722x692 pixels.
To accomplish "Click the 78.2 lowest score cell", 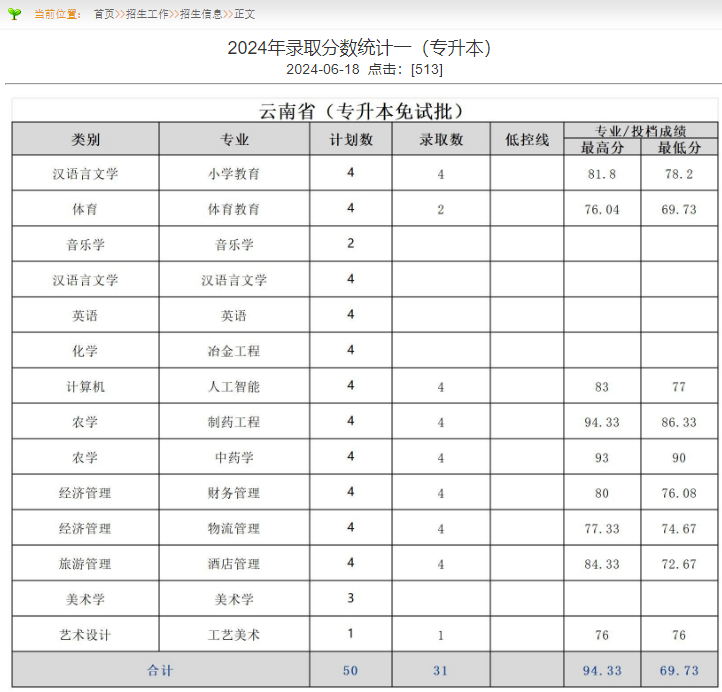I will [679, 174].
